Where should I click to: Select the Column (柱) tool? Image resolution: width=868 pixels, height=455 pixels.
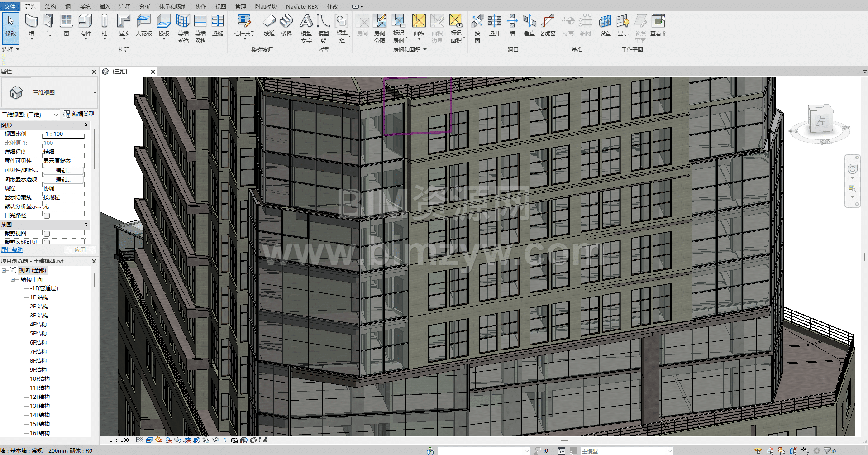point(105,25)
